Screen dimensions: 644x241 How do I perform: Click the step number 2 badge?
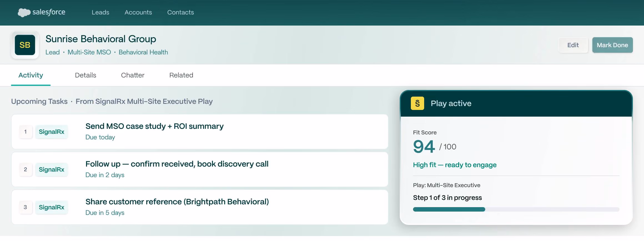(x=26, y=169)
